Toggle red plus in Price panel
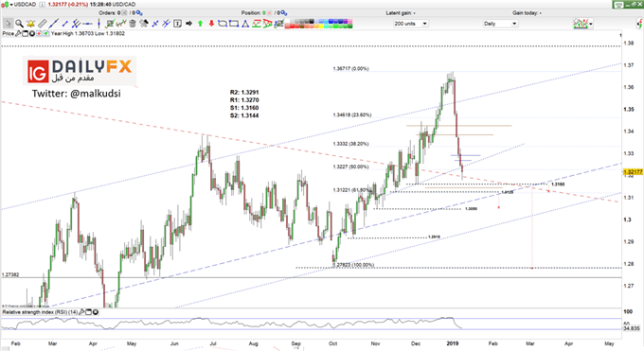 pos(39,34)
